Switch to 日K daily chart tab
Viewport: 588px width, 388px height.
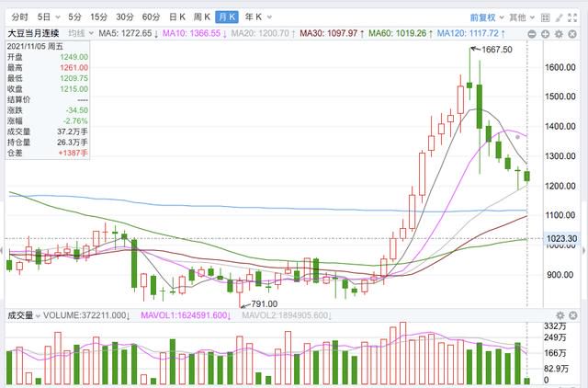(x=177, y=17)
